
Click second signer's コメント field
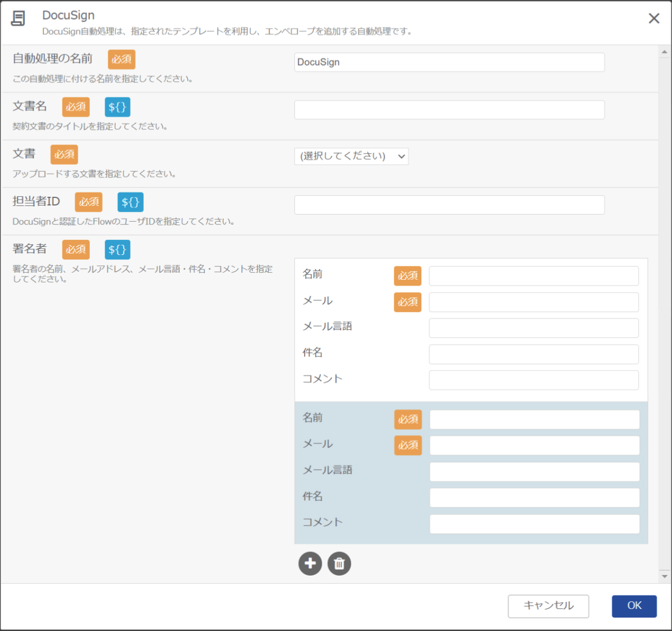(x=534, y=524)
